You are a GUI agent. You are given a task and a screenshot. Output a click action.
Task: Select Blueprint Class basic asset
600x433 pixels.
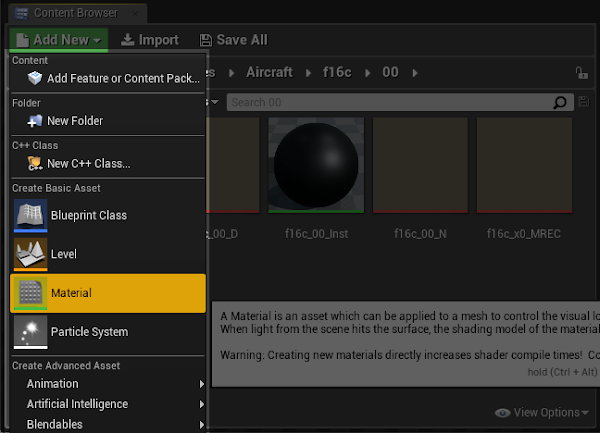pyautogui.click(x=108, y=215)
